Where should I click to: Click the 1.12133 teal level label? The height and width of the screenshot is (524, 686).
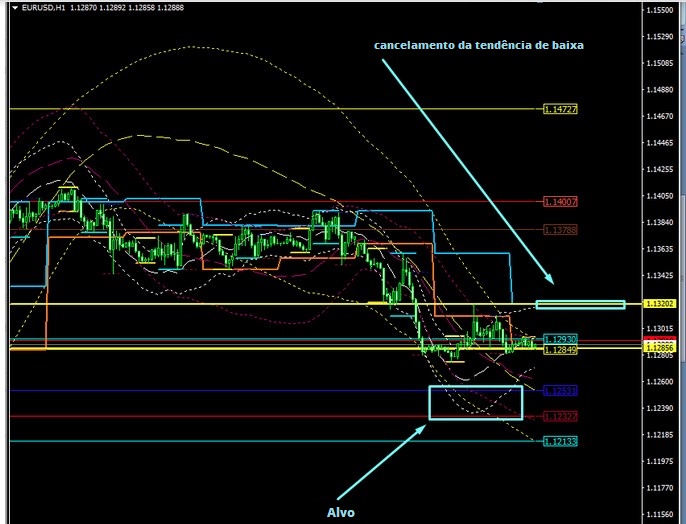click(x=560, y=441)
